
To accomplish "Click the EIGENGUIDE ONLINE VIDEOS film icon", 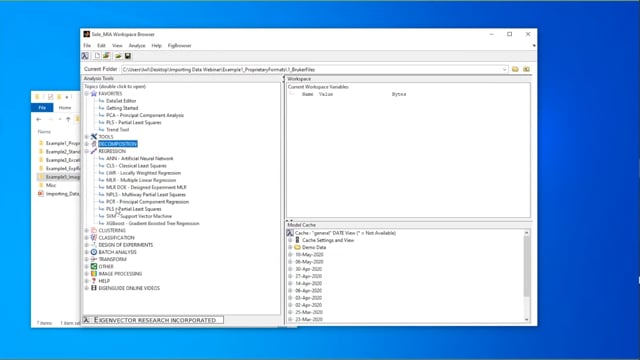I will 94,288.
